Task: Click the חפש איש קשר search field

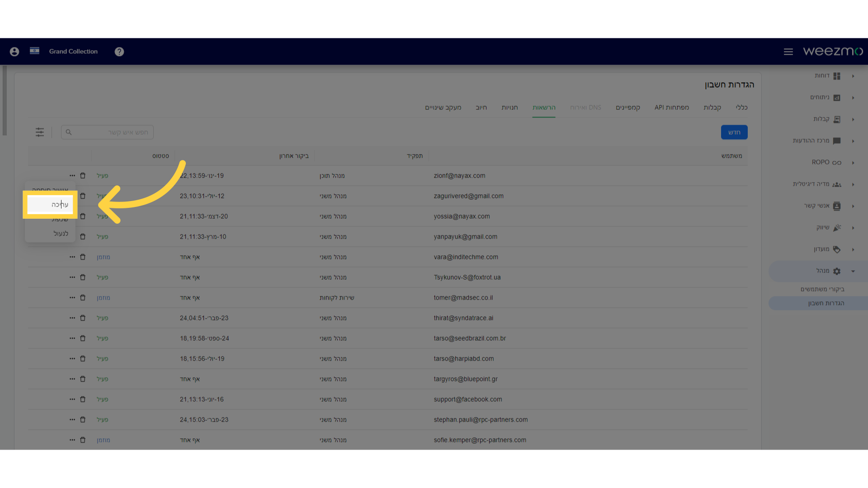Action: pyautogui.click(x=108, y=132)
